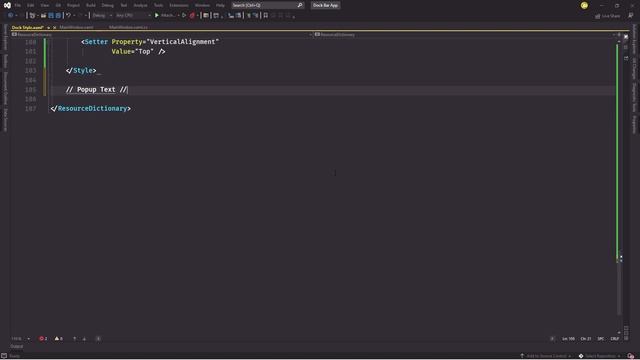Click the closing Style tag text
The width and height of the screenshot is (640, 360).
pos(81,71)
